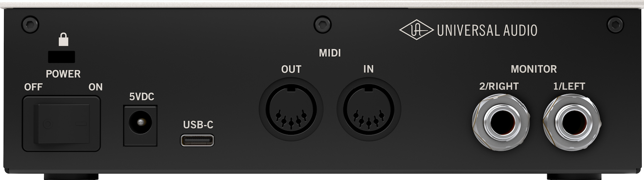Image resolution: width=644 pixels, height=180 pixels.
Task: Click the MONITOR section heading
Action: tap(534, 69)
